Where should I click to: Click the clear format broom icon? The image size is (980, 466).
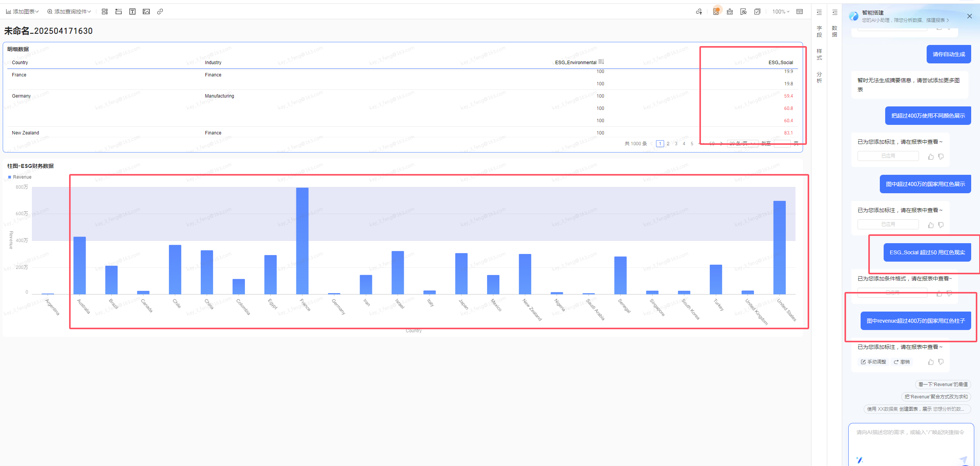tap(730, 12)
